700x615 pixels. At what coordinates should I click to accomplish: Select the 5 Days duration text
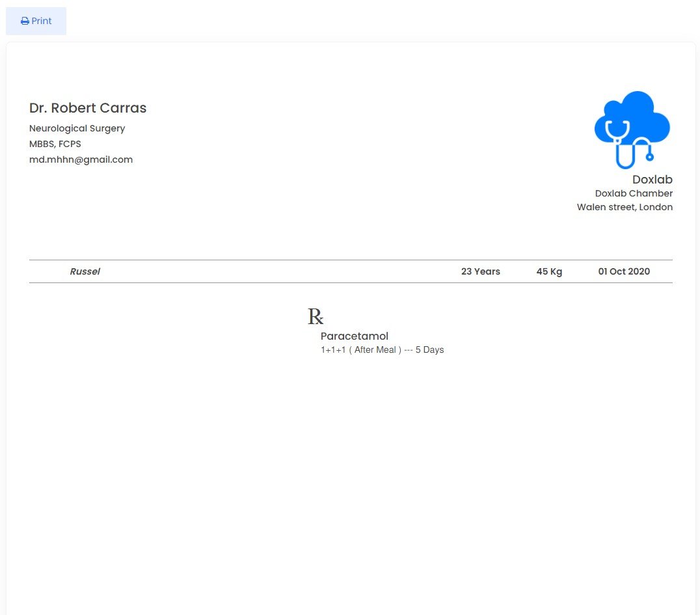coord(429,350)
